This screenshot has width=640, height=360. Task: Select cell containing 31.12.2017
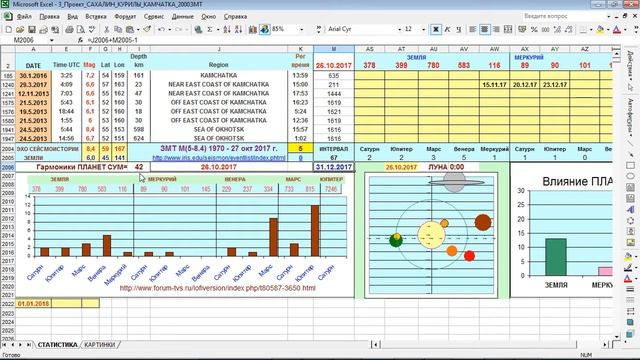point(334,167)
